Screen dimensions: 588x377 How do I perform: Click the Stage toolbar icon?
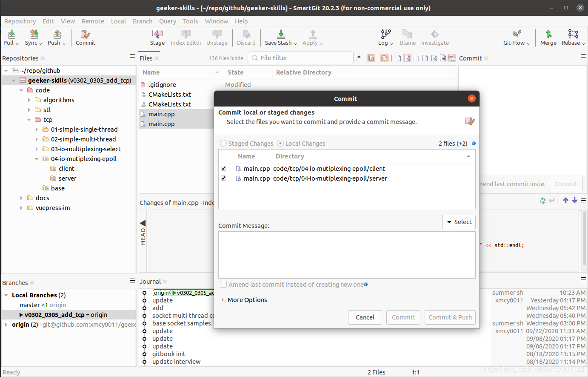point(157,34)
